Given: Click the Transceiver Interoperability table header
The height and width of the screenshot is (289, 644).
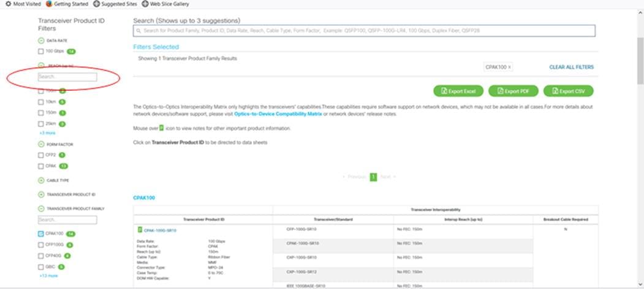Looking at the screenshot, I should (435, 210).
